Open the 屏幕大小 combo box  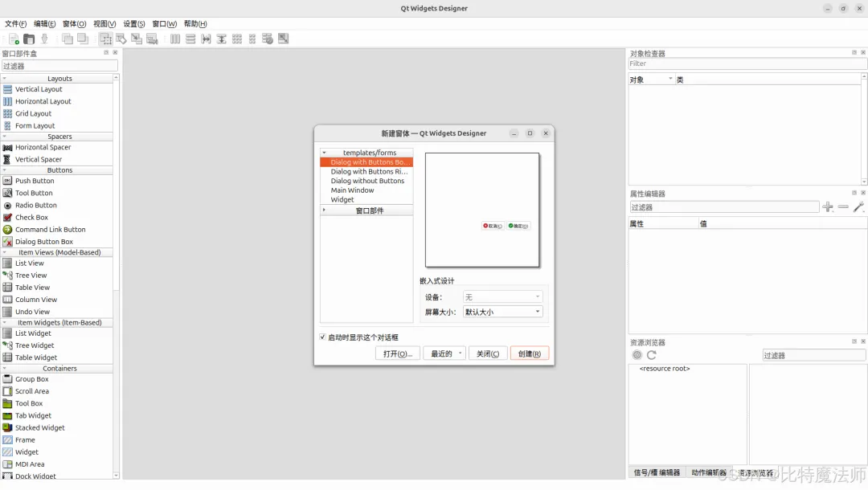(x=502, y=312)
